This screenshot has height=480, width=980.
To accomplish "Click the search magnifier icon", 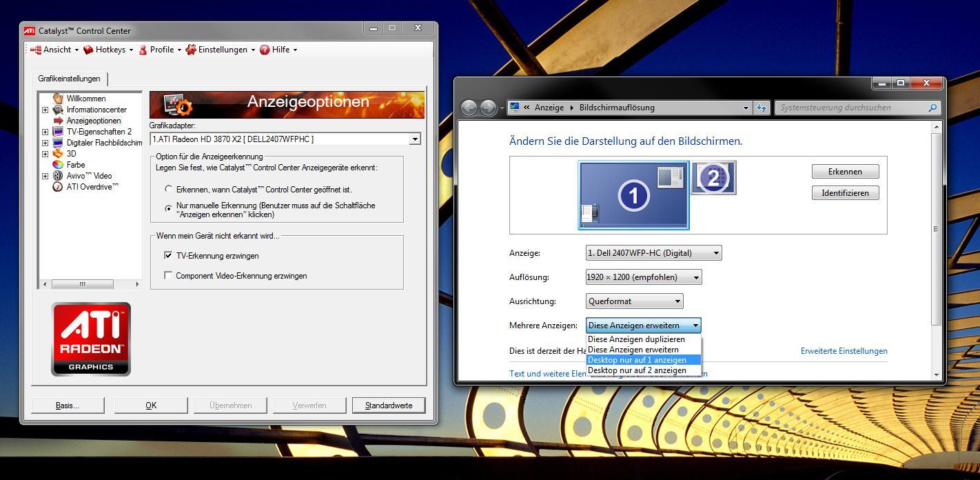I will pyautogui.click(x=932, y=108).
